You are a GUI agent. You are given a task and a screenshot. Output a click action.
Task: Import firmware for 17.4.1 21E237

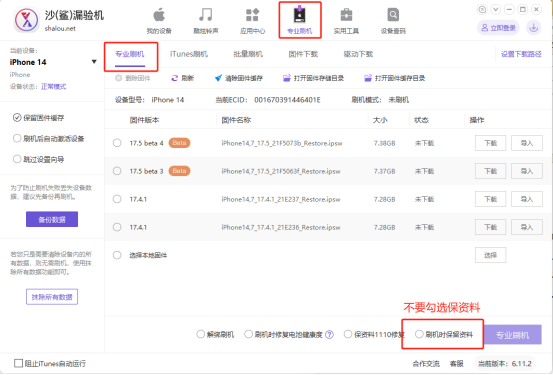pos(527,199)
